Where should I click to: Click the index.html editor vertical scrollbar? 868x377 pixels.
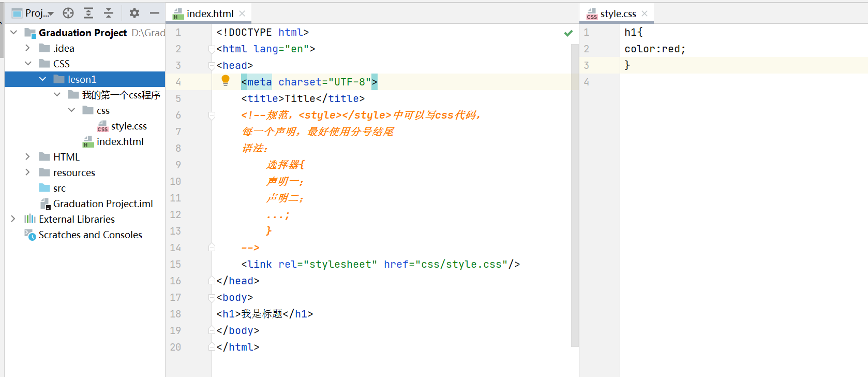(575, 195)
